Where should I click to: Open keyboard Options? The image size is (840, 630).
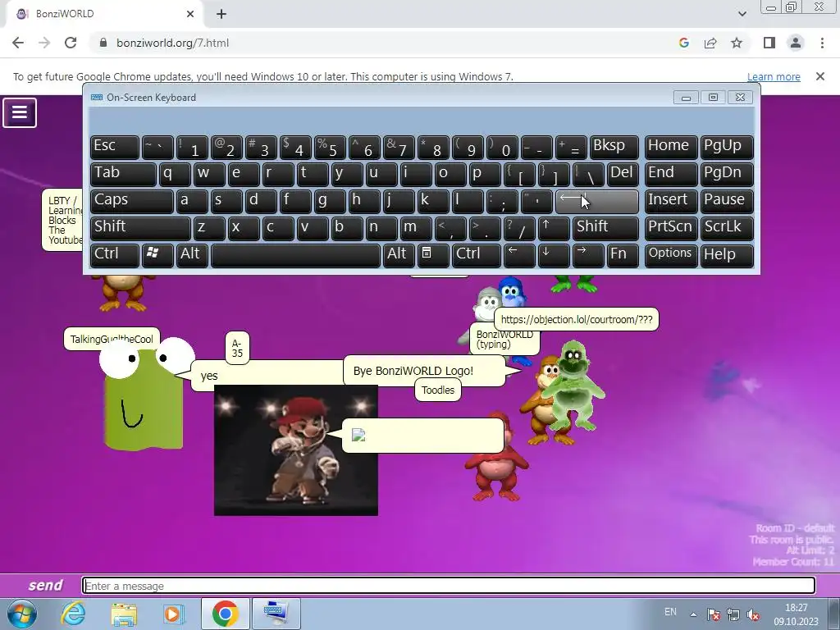pos(671,254)
